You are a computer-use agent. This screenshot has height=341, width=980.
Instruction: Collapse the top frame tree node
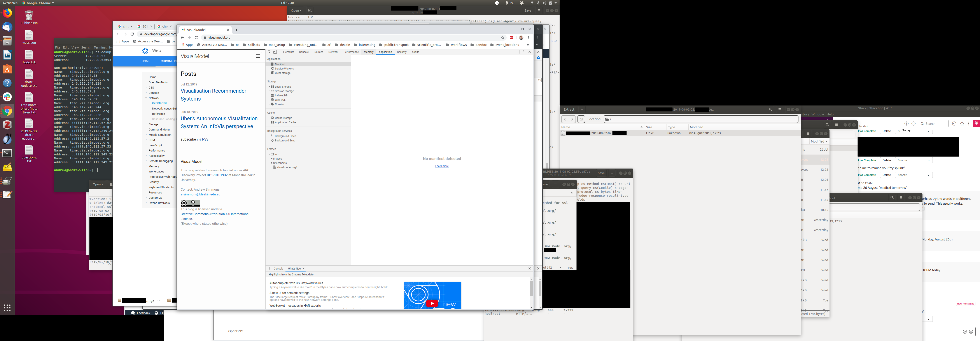coord(269,154)
